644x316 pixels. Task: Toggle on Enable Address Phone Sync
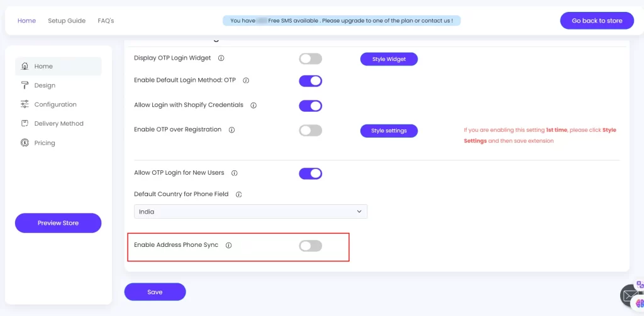(x=310, y=246)
